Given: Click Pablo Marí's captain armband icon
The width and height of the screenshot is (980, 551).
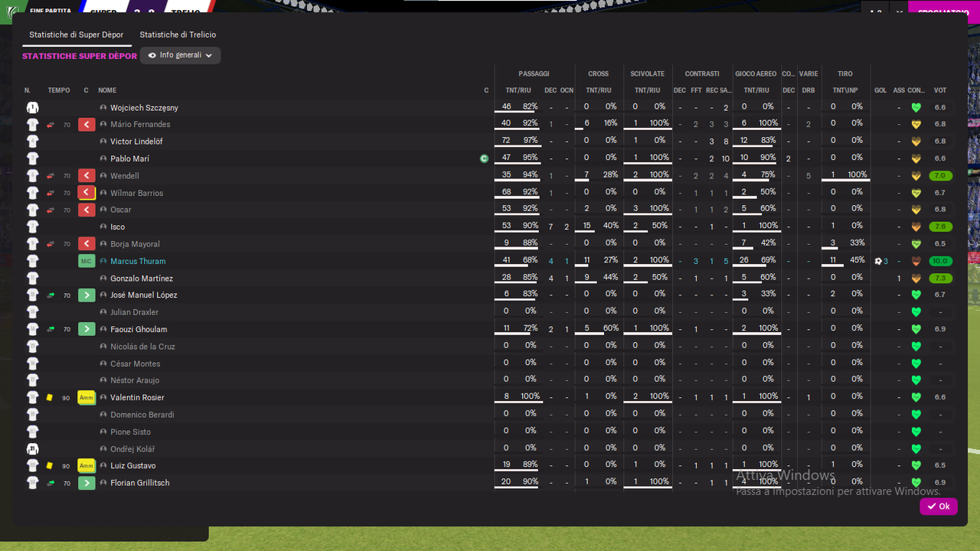Looking at the screenshot, I should pos(484,159).
